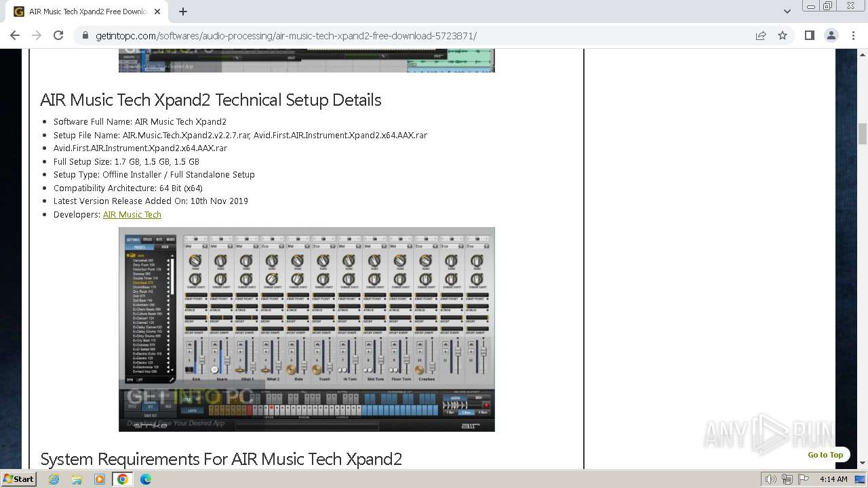Click the Go to Top button
Viewport: 868px width, 488px height.
[825, 455]
